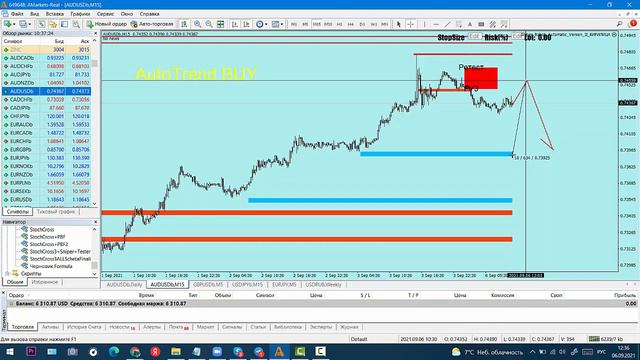640x360 pixels.
Task: Open the Profiles dropdown arrow
Action: click(x=30, y=24)
